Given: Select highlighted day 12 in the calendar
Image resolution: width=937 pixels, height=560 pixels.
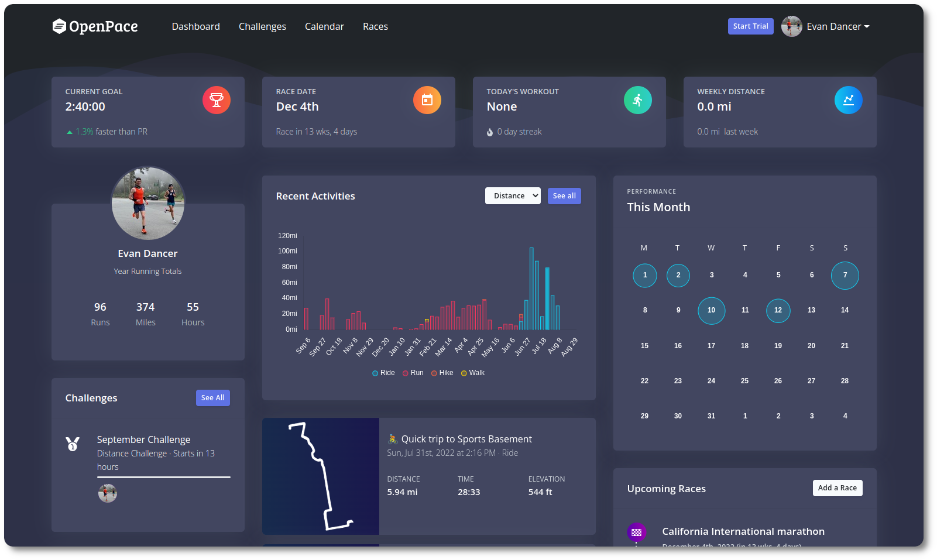Looking at the screenshot, I should pos(778,310).
